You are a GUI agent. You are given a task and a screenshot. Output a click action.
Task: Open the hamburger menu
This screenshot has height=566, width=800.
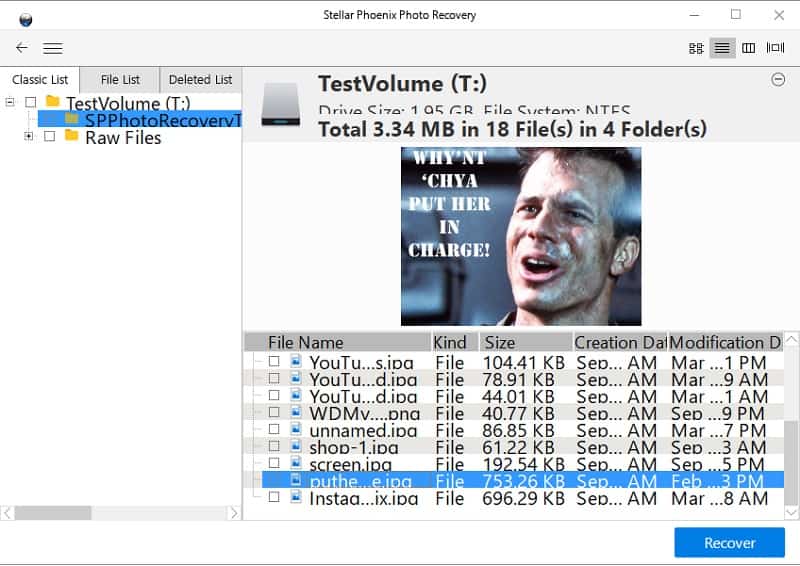click(53, 48)
